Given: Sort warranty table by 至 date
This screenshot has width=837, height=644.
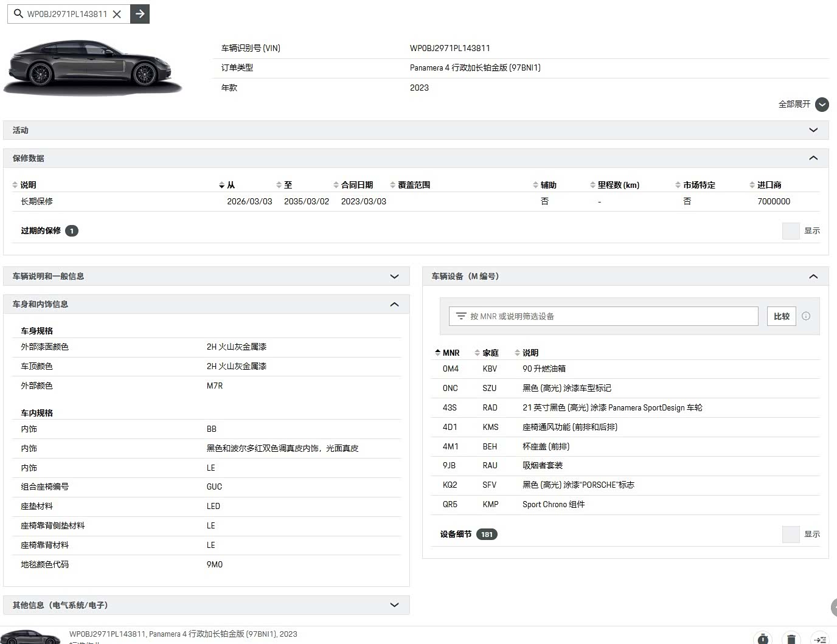Looking at the screenshot, I should click(284, 185).
